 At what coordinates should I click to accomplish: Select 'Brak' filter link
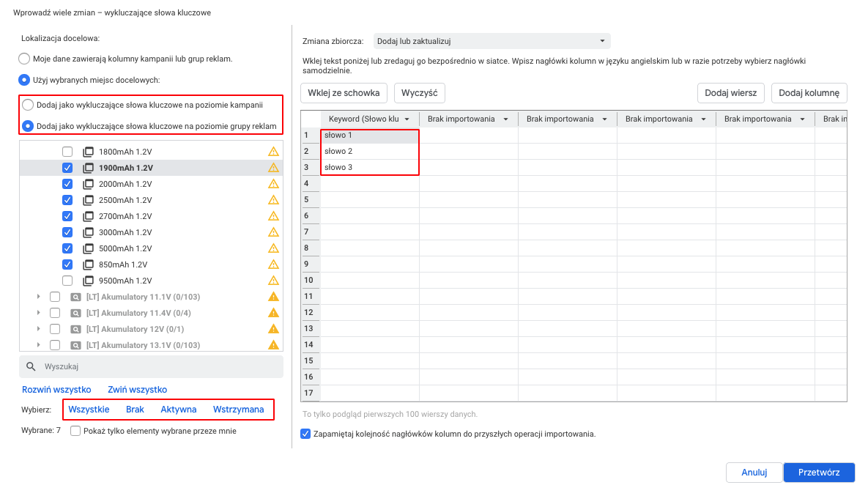(135, 410)
